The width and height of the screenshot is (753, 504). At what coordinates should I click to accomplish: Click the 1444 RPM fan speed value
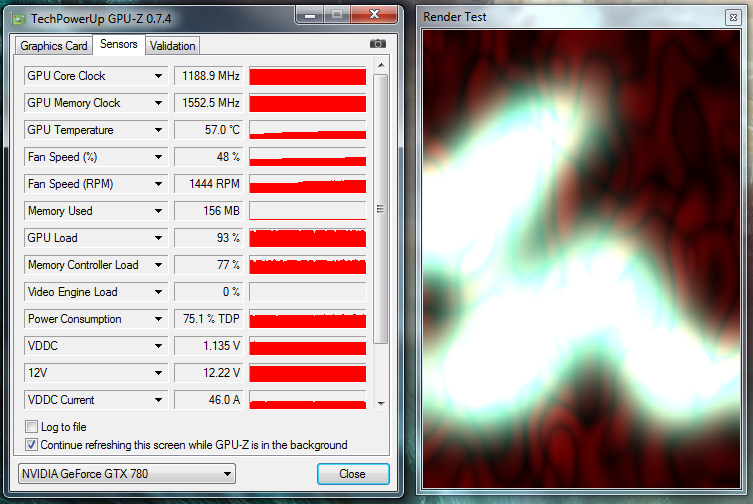(208, 184)
